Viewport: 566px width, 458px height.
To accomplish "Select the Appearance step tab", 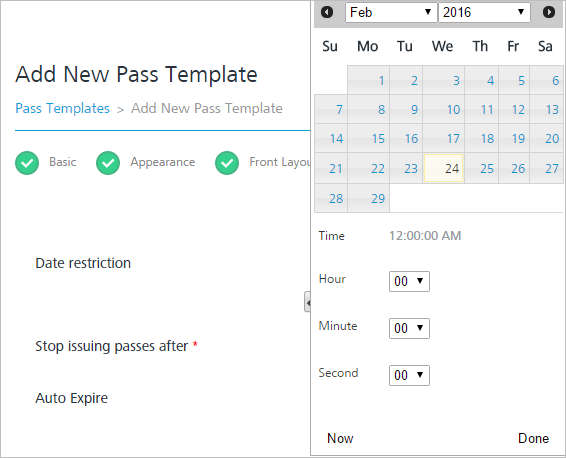I will 162,162.
